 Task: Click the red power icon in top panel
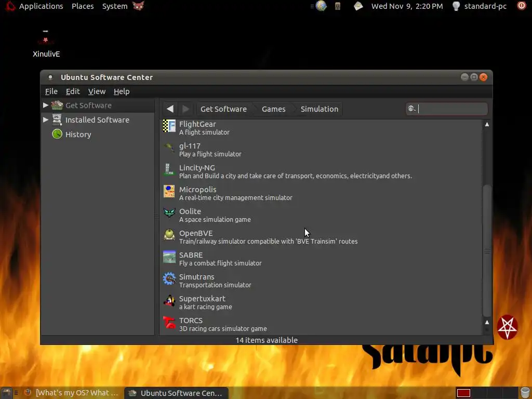tap(522, 5)
